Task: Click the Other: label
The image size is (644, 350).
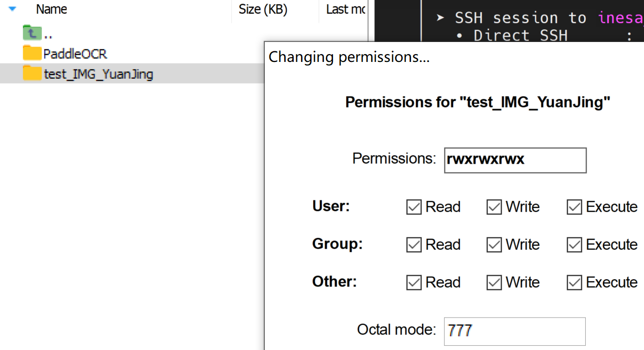Action: [334, 282]
